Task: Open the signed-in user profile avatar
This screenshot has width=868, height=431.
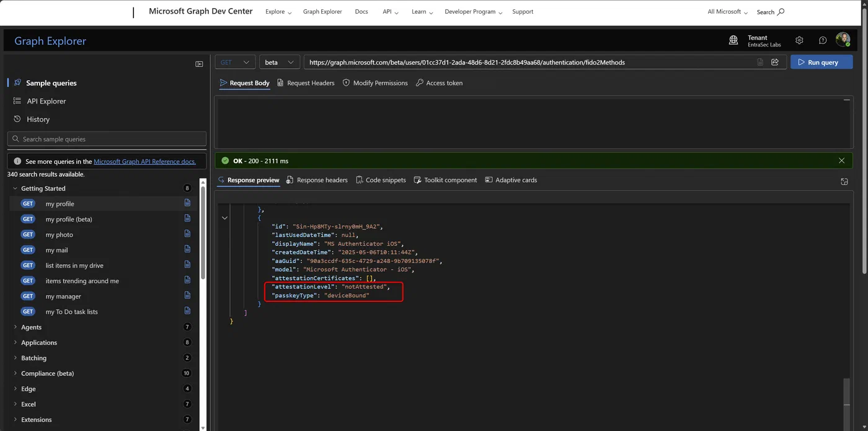Action: [x=843, y=40]
